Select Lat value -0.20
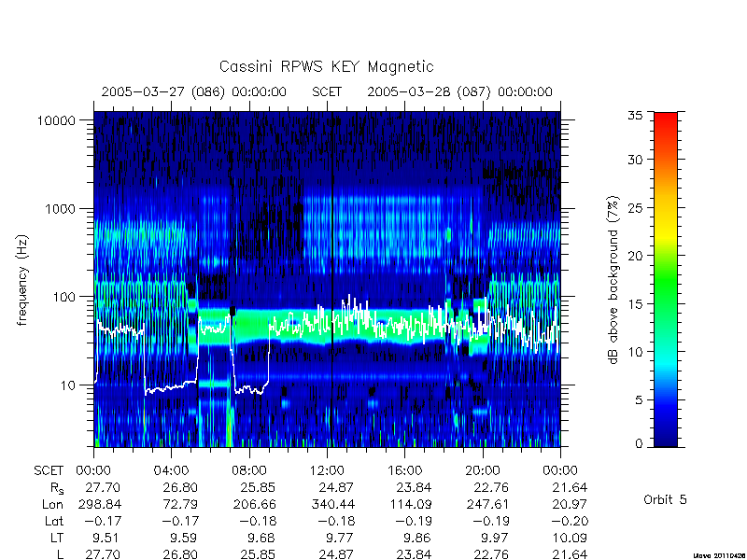Viewport: 747px width, 560px height. click(x=570, y=522)
